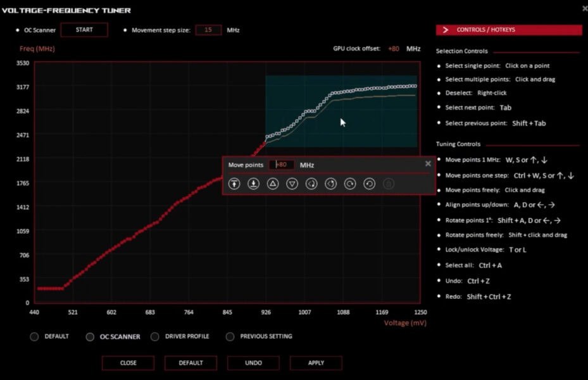This screenshot has height=380, width=588.
Task: Rotate points left with the curved arrow icon
Action: (311, 184)
